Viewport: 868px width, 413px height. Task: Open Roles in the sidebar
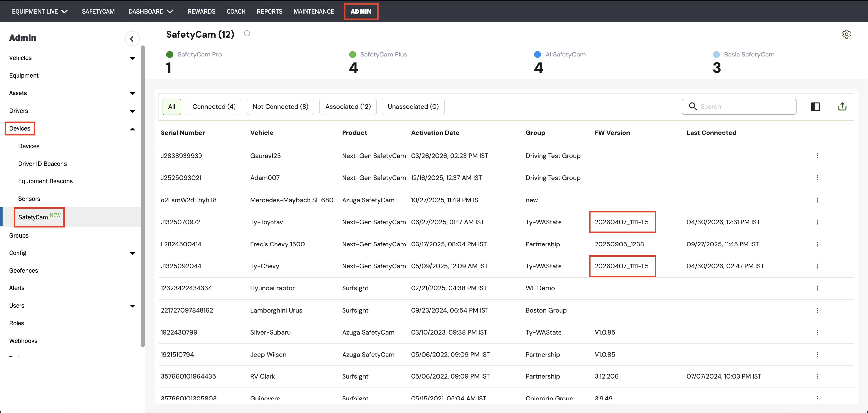pyautogui.click(x=16, y=323)
